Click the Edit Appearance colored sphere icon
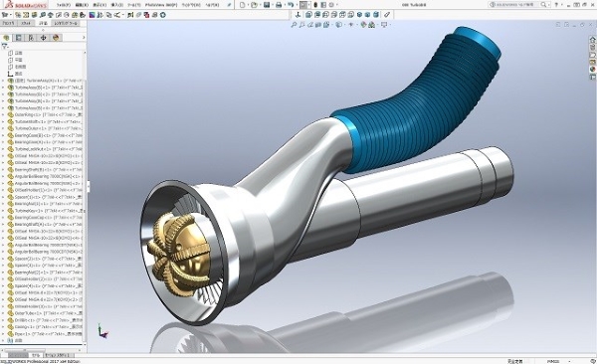597x364 pixels. (x=363, y=25)
